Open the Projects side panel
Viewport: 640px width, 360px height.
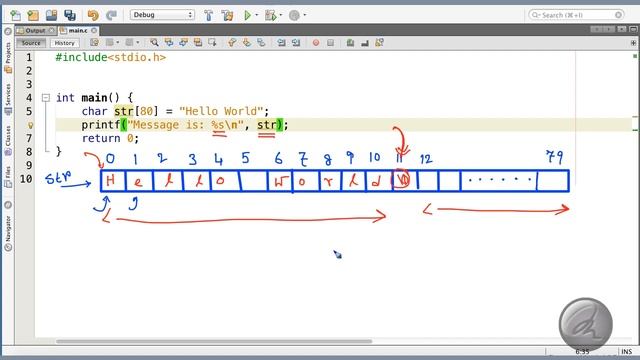pos(8,57)
